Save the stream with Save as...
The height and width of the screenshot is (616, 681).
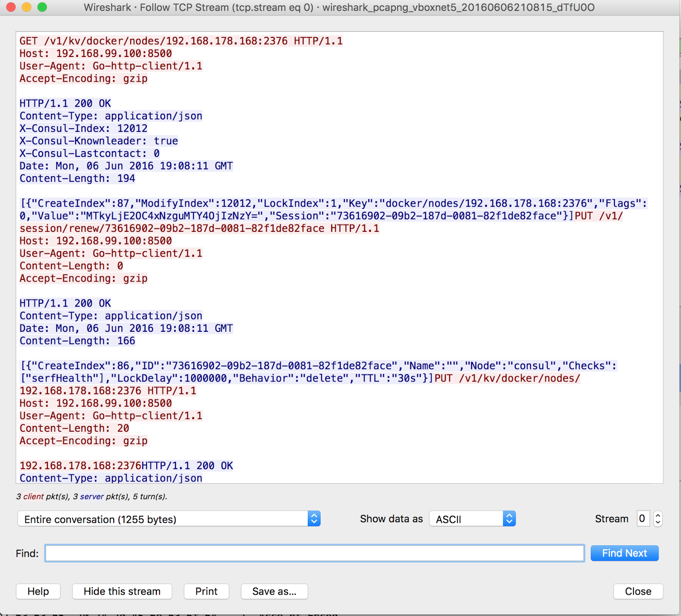[274, 591]
